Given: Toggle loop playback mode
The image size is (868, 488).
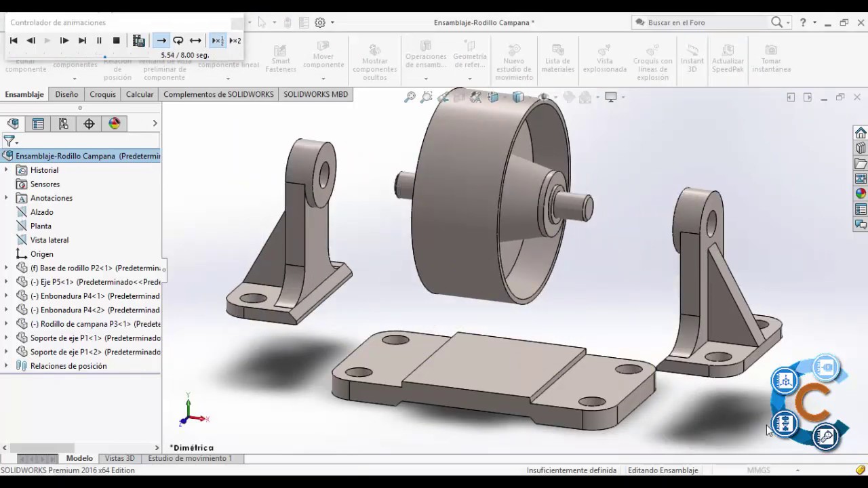Looking at the screenshot, I should click(178, 41).
